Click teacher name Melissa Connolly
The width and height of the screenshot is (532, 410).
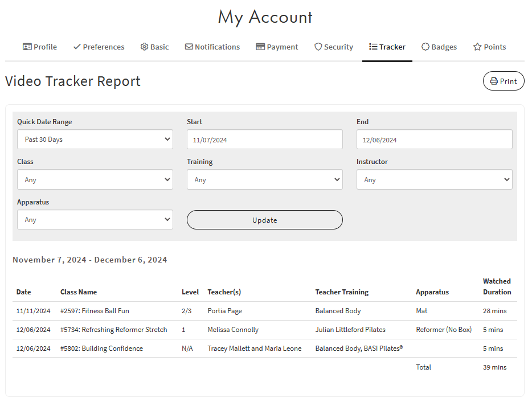[x=233, y=330]
